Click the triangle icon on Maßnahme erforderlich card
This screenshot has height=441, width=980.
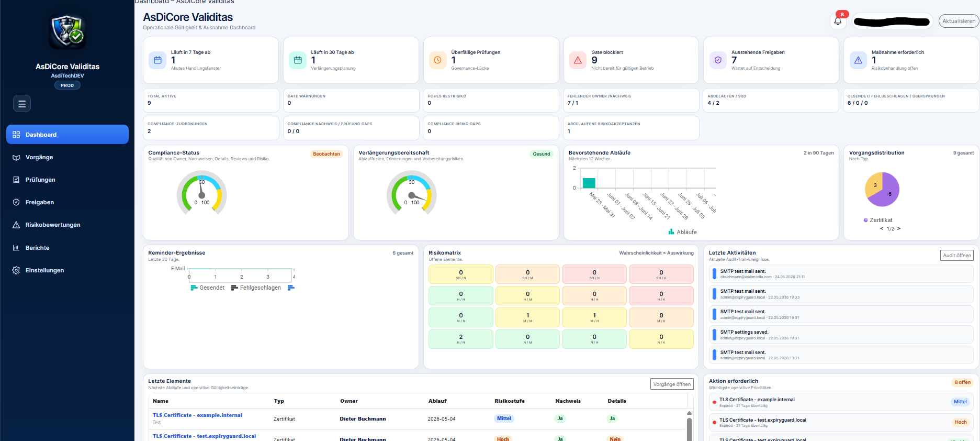click(x=858, y=60)
